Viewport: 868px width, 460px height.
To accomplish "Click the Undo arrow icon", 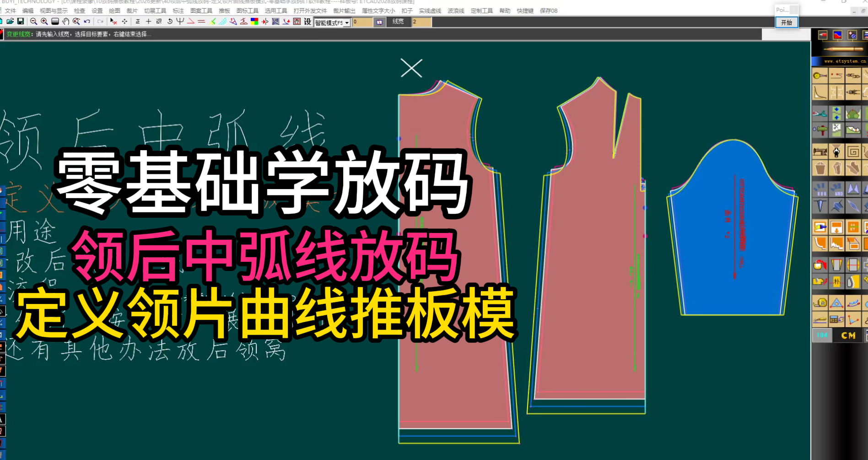I will click(x=86, y=21).
